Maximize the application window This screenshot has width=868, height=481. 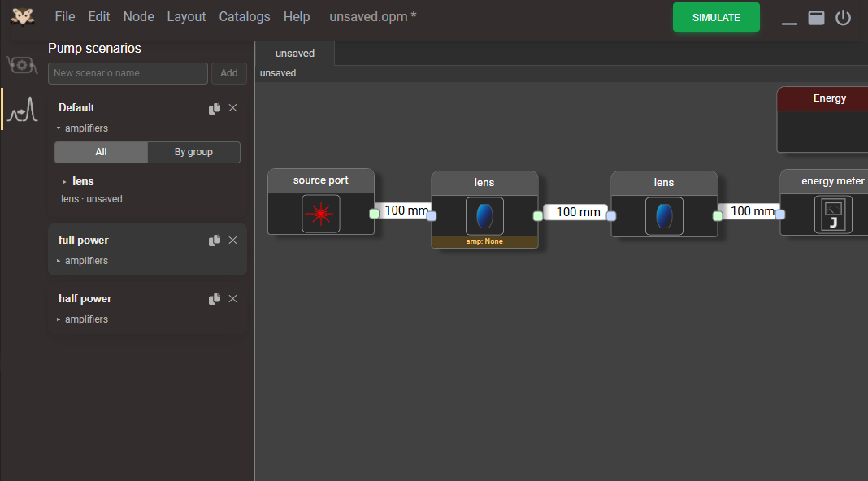click(817, 18)
